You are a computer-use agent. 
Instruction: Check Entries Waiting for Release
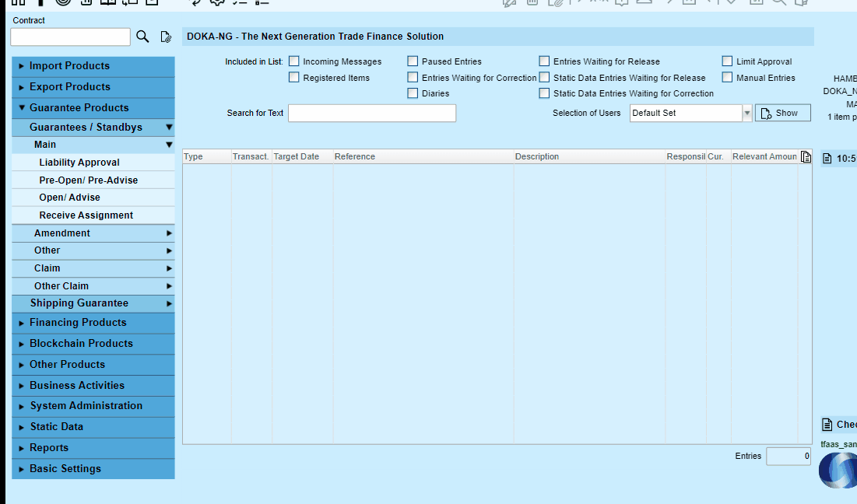tap(544, 61)
